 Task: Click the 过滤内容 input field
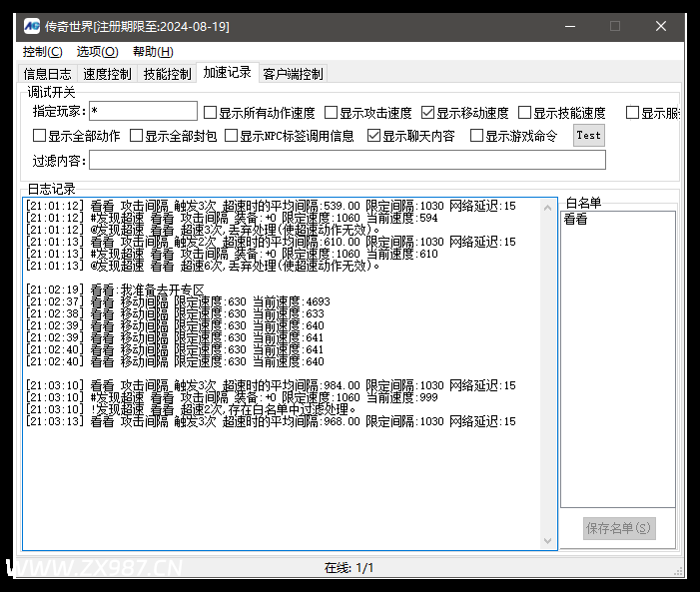[348, 160]
